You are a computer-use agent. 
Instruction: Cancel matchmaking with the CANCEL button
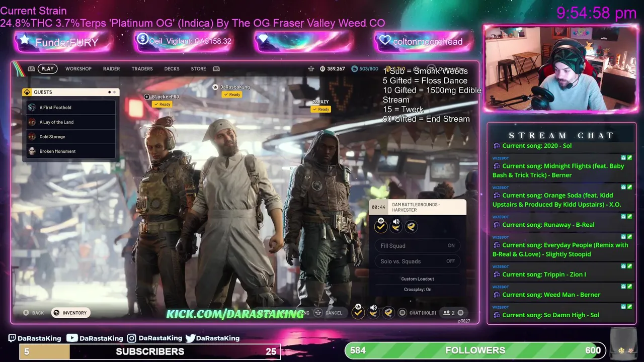[329, 313]
